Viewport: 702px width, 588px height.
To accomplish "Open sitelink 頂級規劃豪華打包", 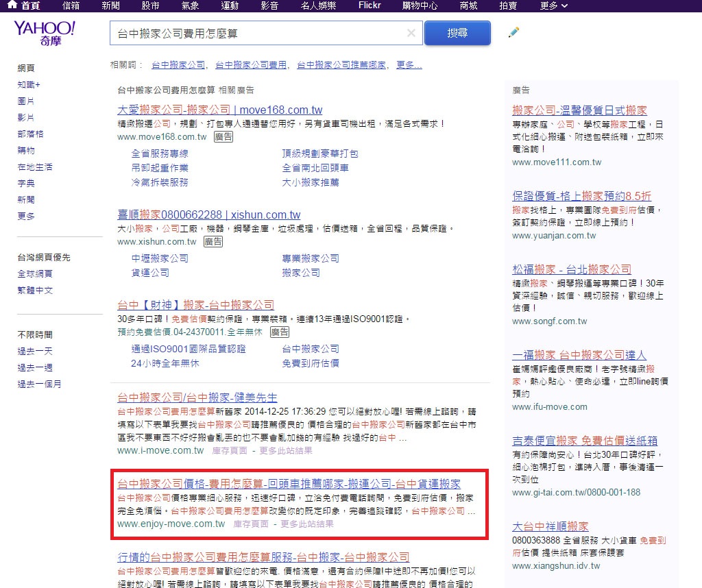I will tap(320, 154).
